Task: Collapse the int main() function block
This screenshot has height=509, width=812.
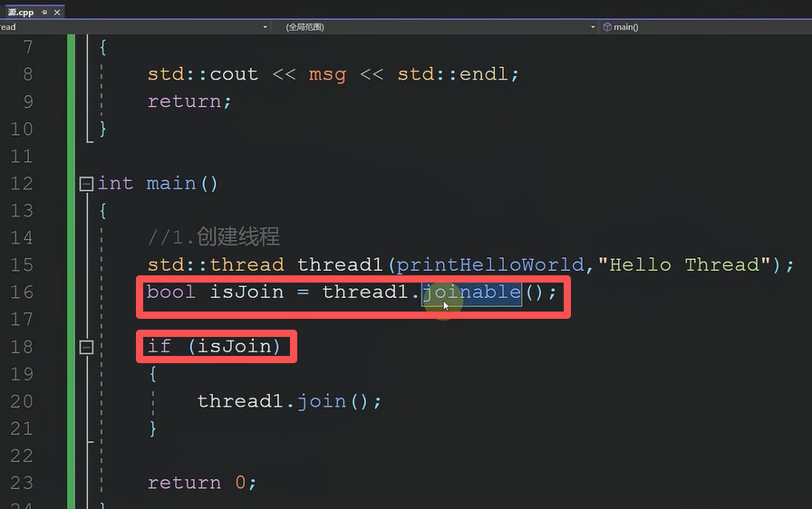Action: pos(86,184)
